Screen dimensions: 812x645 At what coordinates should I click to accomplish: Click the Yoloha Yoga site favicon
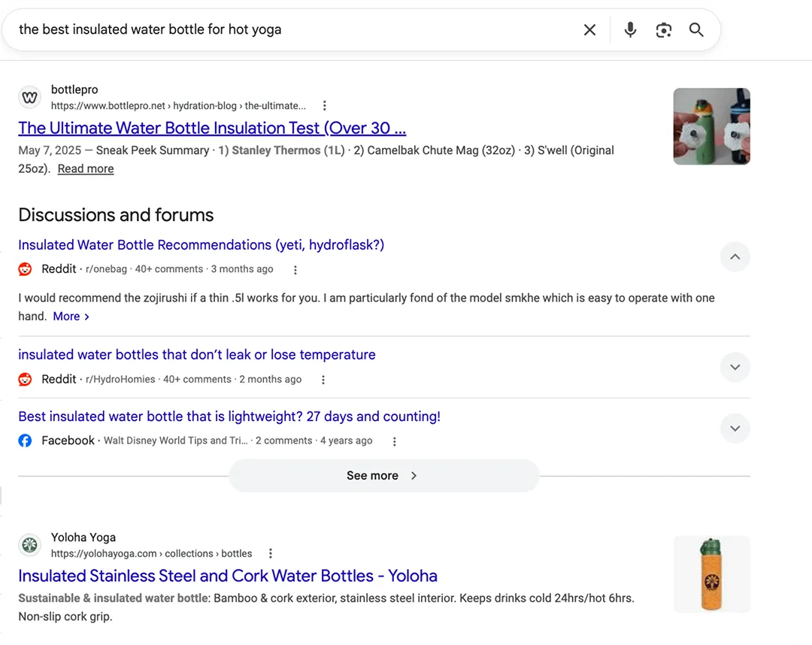click(30, 545)
